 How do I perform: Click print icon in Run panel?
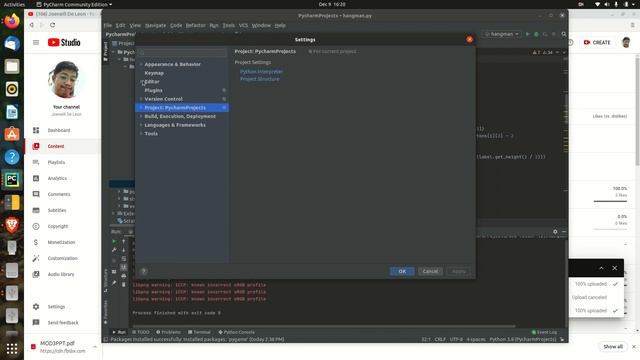(x=124, y=276)
